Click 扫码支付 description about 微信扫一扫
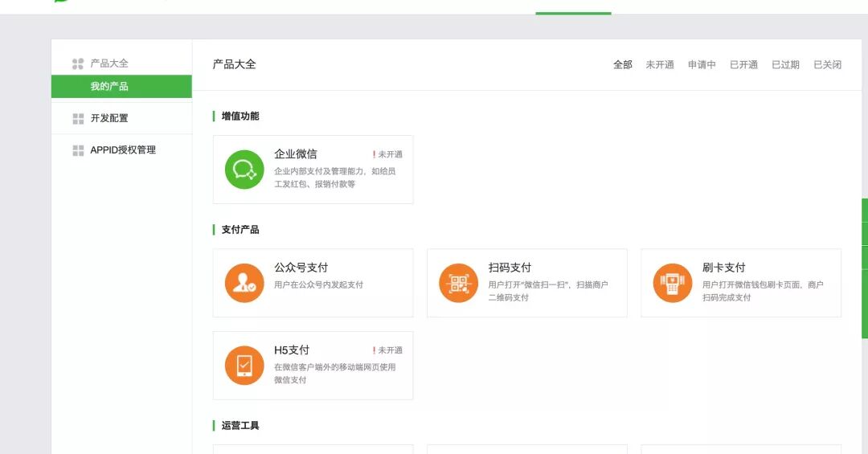 (x=548, y=291)
